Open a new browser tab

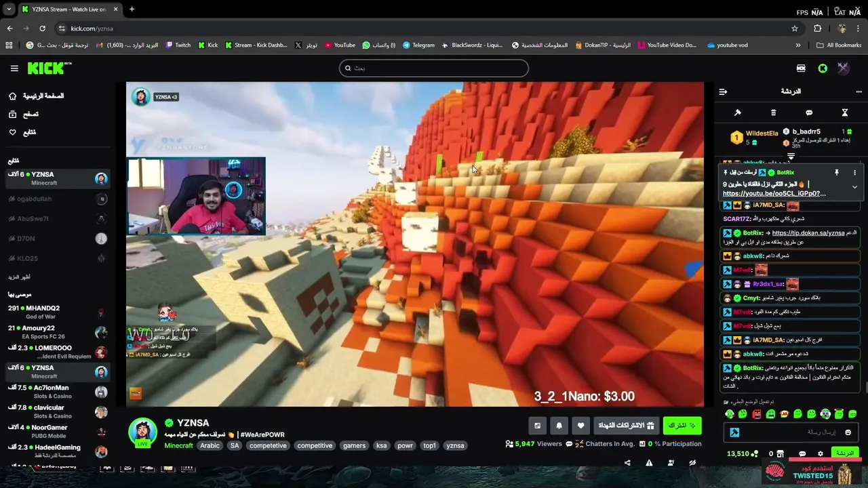click(132, 9)
